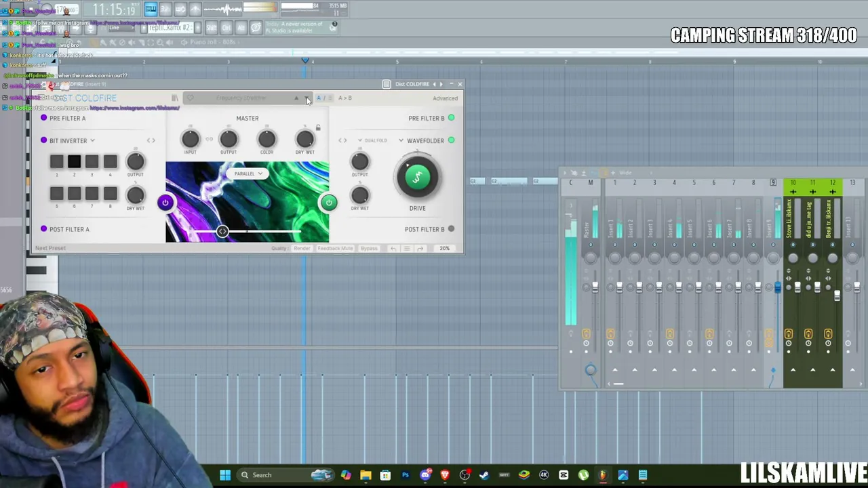The width and height of the screenshot is (868, 488).
Task: Click the Master lock icon
Action: click(x=317, y=127)
